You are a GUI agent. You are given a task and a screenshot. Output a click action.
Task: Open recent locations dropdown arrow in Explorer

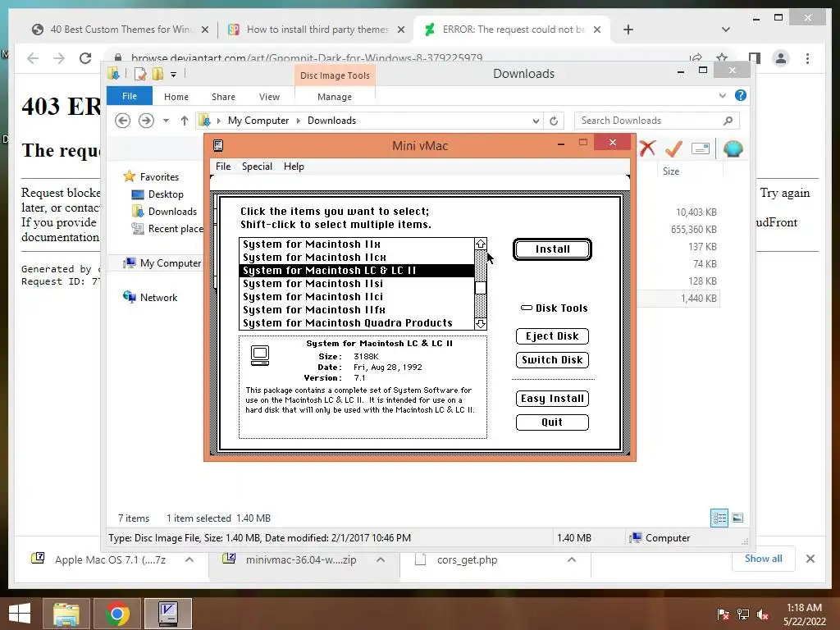coord(166,121)
